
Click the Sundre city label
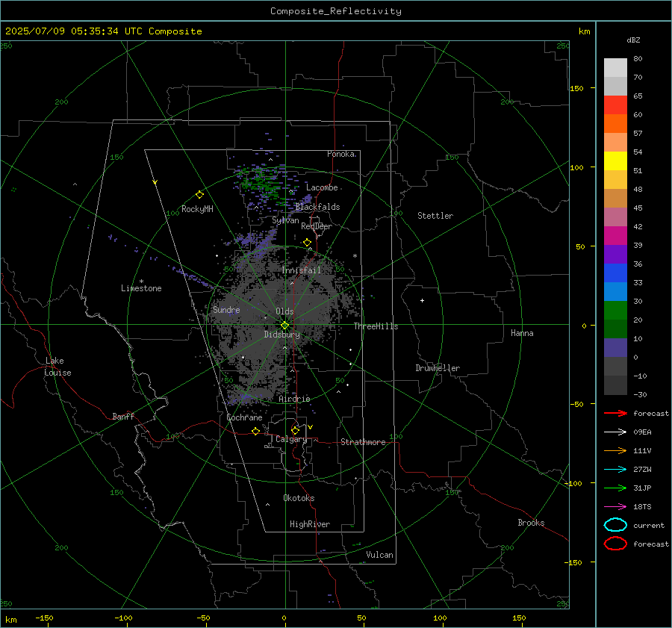click(x=226, y=309)
